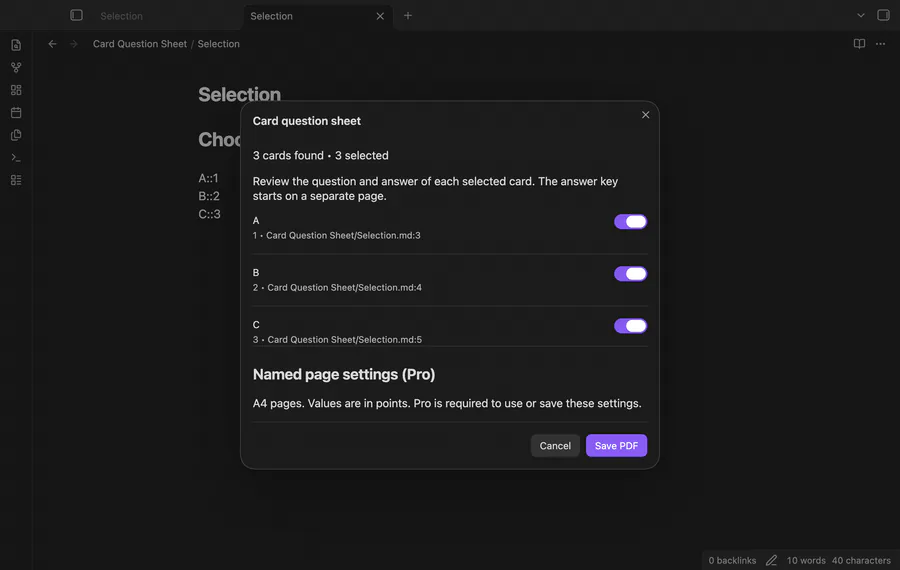The height and width of the screenshot is (570, 900).
Task: Click the 10 words status entry
Action: [806, 560]
